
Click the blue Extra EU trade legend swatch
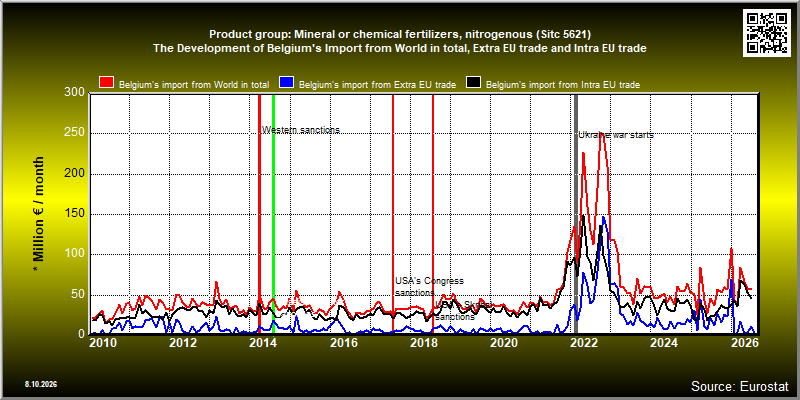(x=286, y=83)
